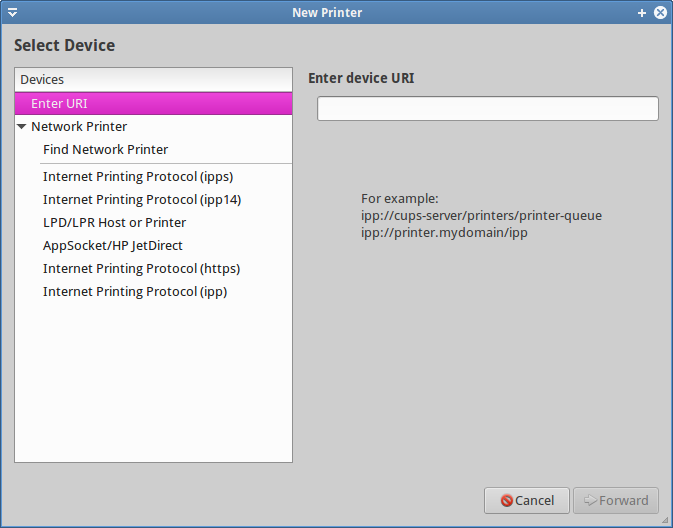The height and width of the screenshot is (528, 673).
Task: Choose LPD/LPR Host or Printer
Action: pos(114,223)
